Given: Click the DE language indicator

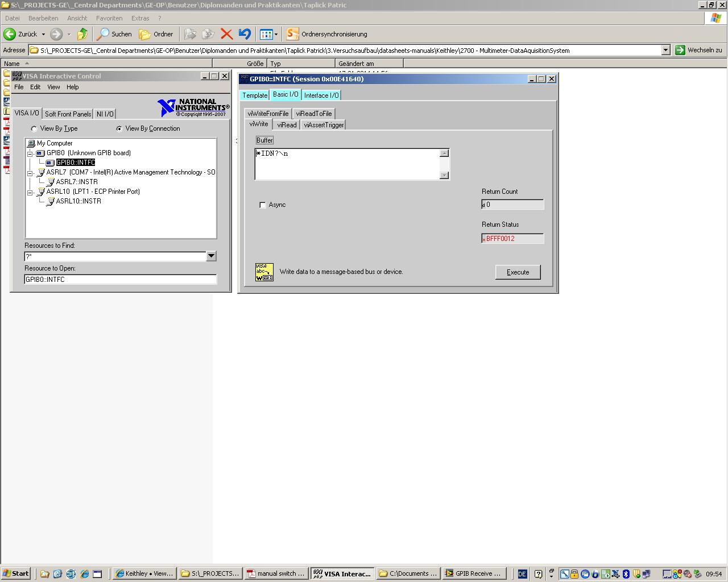Looking at the screenshot, I should pos(522,574).
